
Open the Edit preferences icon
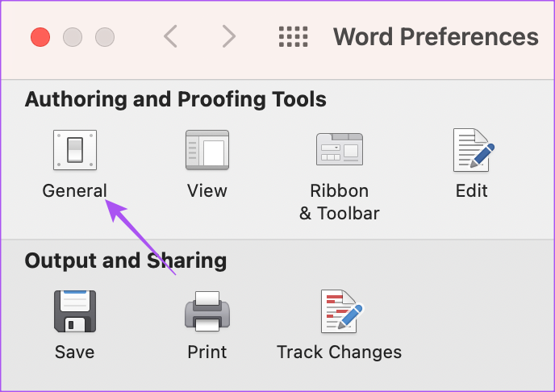tap(474, 150)
